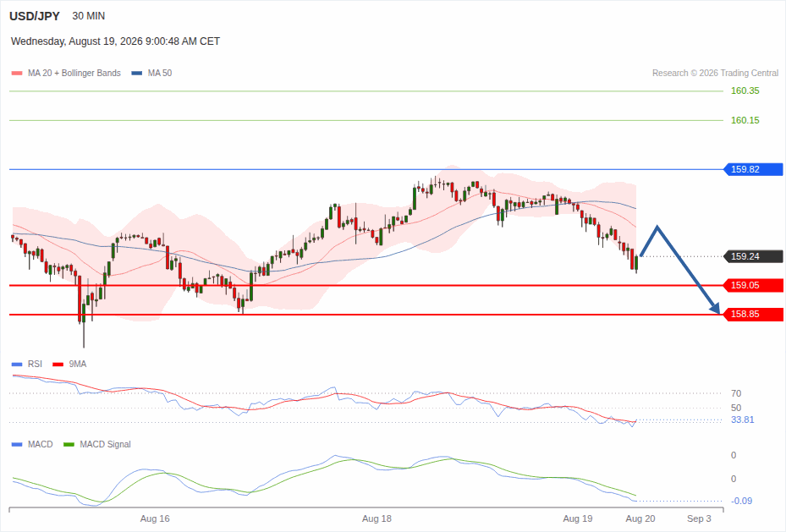Click the RSI 70 level label
The image size is (786, 532).
coord(736,393)
